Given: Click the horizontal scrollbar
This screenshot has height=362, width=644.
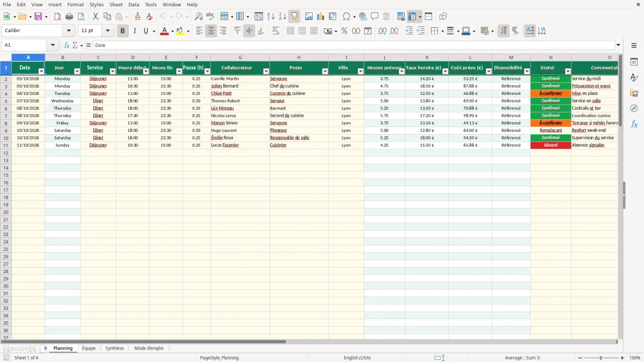Looking at the screenshot, I should [143, 342].
